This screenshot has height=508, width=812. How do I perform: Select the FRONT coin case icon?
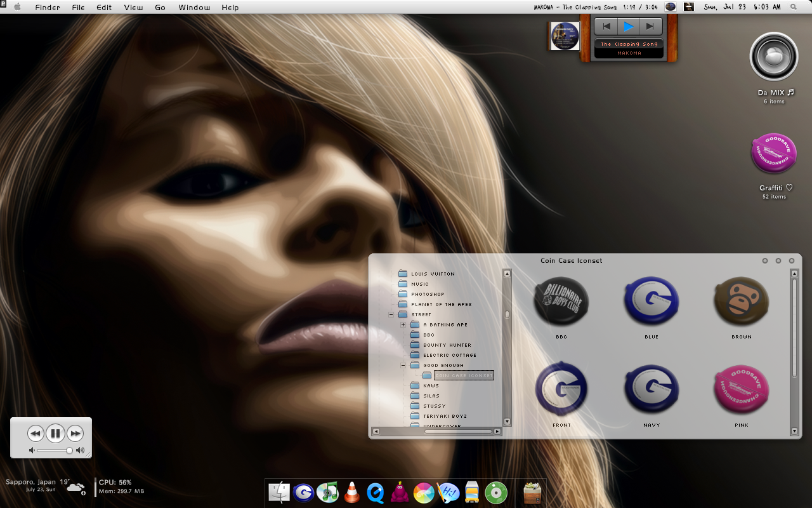tap(561, 389)
